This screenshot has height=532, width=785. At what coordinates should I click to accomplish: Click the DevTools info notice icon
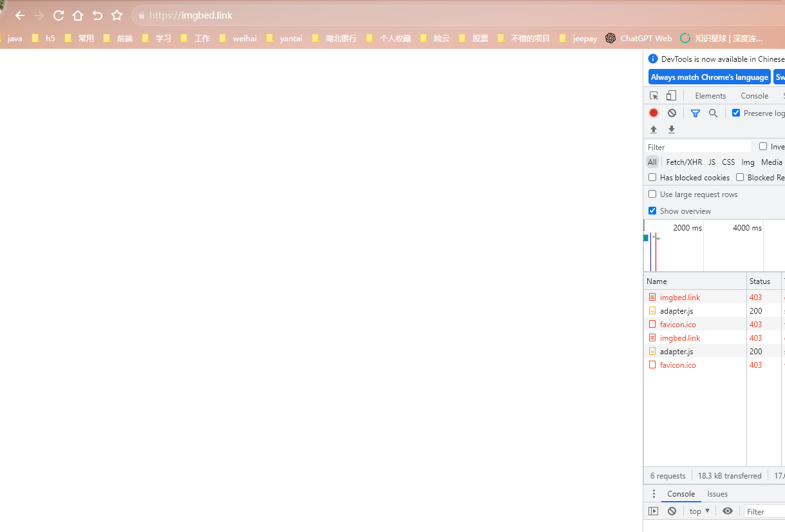pyautogui.click(x=654, y=59)
